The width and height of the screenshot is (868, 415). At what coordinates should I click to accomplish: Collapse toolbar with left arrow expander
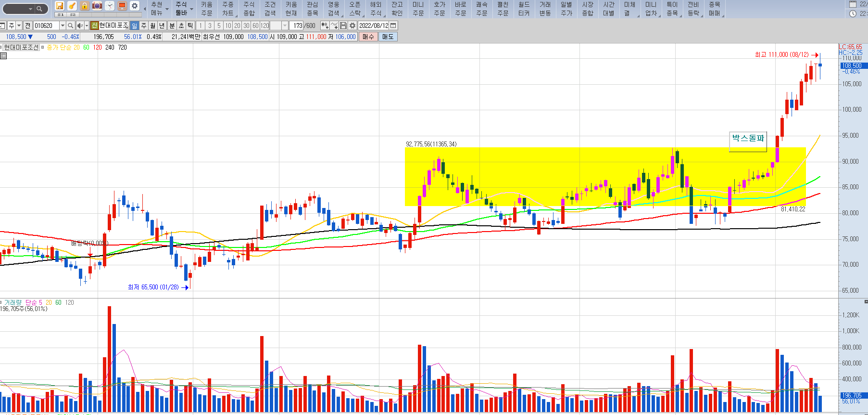coord(145,9)
